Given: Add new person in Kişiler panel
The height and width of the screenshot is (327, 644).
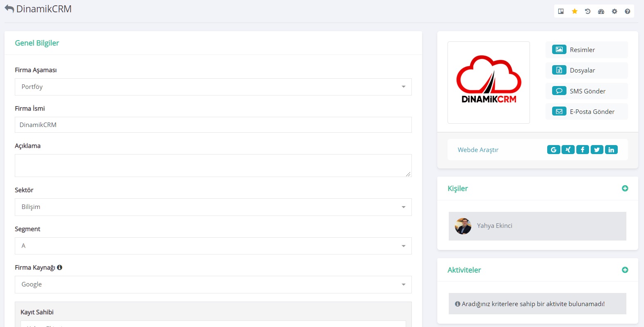Looking at the screenshot, I should [x=625, y=188].
